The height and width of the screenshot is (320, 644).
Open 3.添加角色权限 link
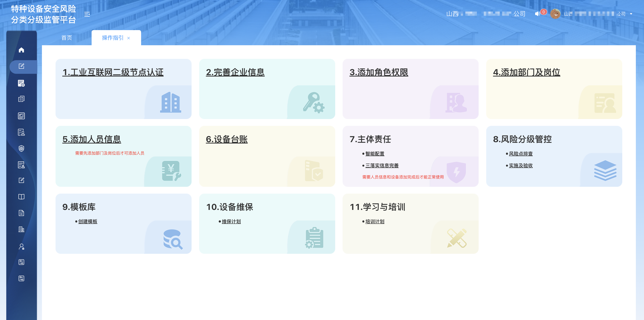[379, 72]
